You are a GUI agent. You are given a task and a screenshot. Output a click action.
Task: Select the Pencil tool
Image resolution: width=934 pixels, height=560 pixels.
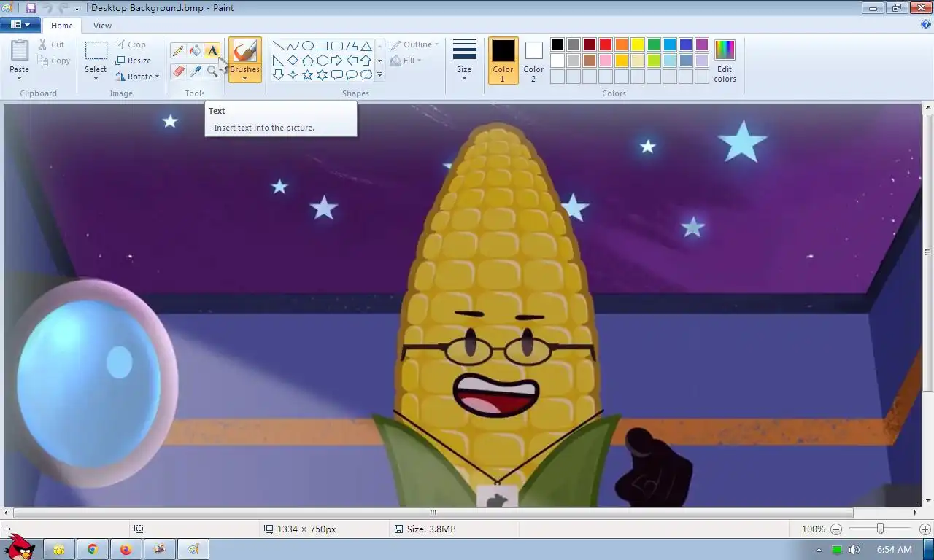pos(178,50)
